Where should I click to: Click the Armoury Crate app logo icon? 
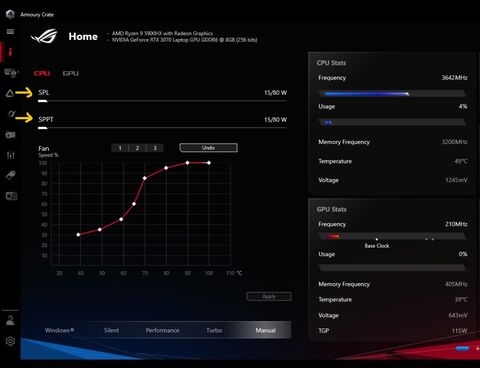(x=10, y=14)
